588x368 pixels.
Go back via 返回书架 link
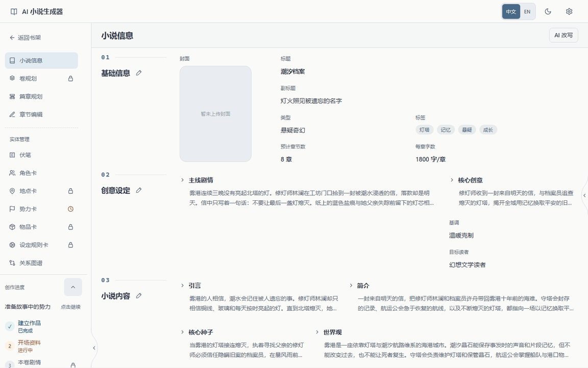point(26,37)
